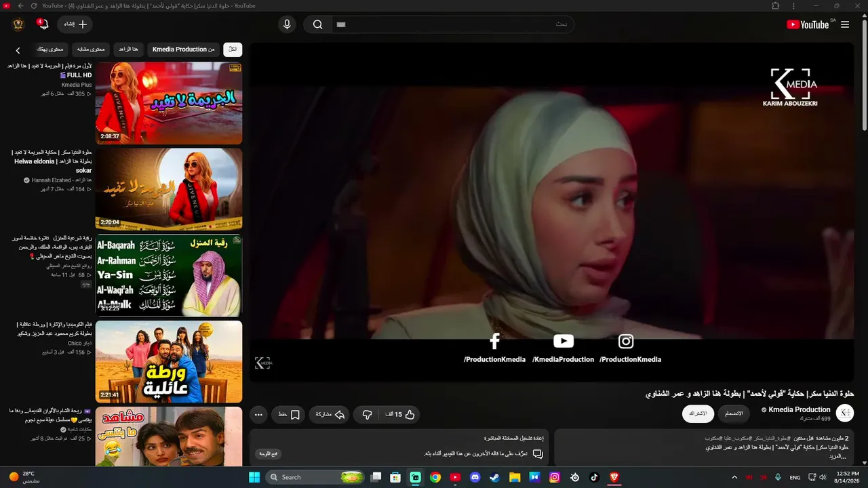Image resolution: width=868 pixels, height=488 pixels.
Task: Open the "الجريمة لا تفيد" 2:08:37 thumbnail
Action: (169, 103)
